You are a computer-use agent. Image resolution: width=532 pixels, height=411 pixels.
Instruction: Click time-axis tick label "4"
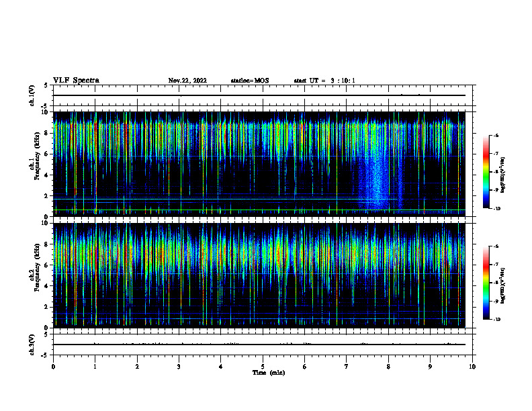pos(220,367)
